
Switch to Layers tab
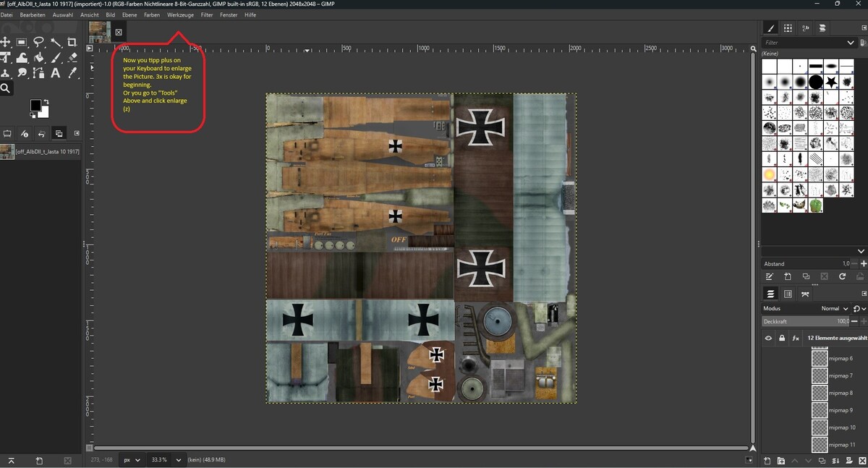(x=770, y=294)
